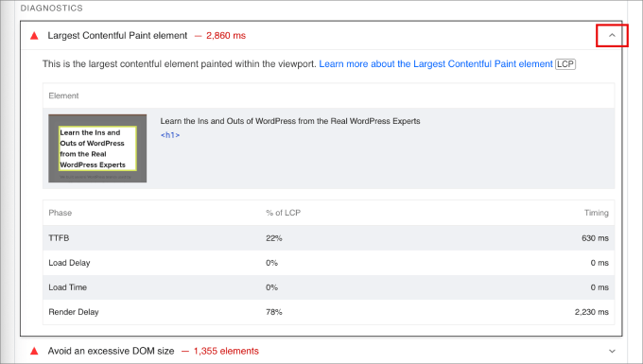Screen dimensions: 643x364
Task: Click the 630 ms timing value
Action: [595, 238]
